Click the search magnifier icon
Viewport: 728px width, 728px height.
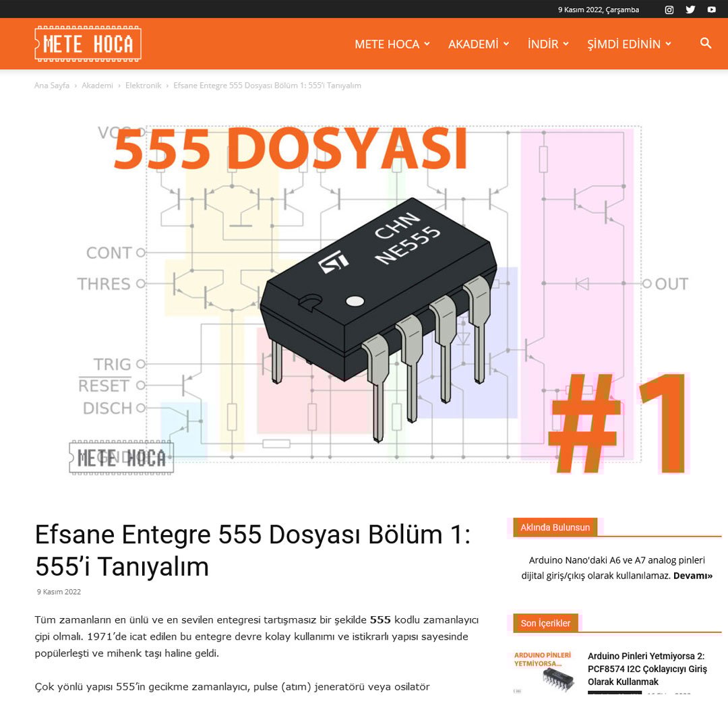coord(706,43)
